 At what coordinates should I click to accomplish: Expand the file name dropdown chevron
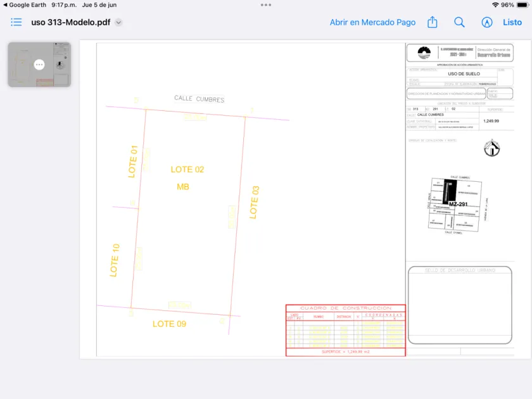coord(118,22)
